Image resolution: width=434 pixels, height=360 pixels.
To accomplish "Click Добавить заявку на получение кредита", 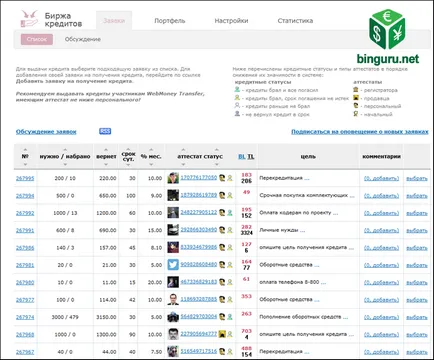I will [75, 81].
